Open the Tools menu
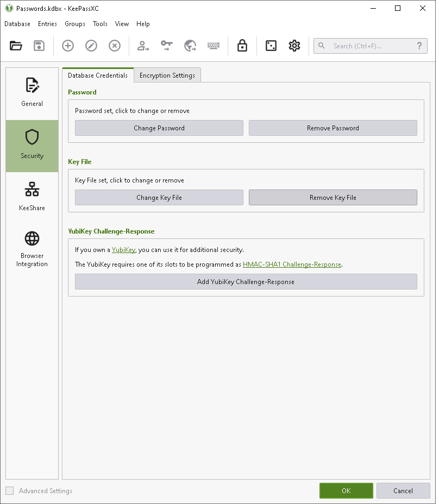 click(100, 24)
